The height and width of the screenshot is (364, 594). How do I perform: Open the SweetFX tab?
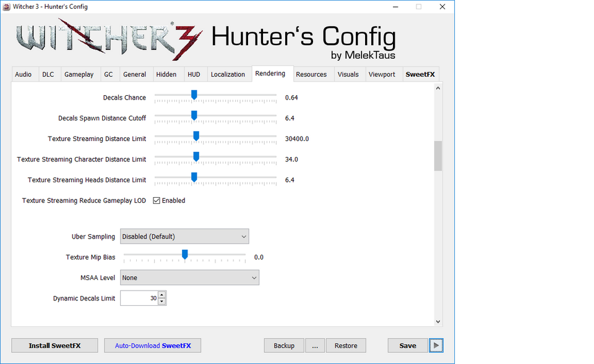(420, 75)
